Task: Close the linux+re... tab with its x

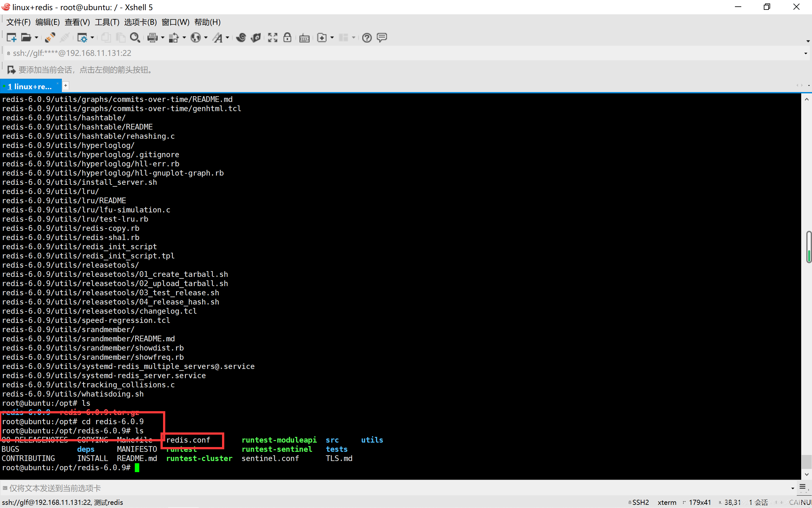Action: (57, 84)
